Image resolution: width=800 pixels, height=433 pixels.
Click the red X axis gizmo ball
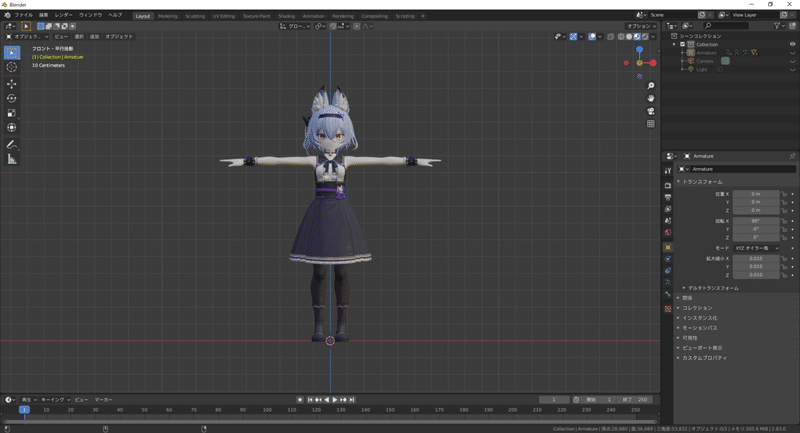point(653,63)
